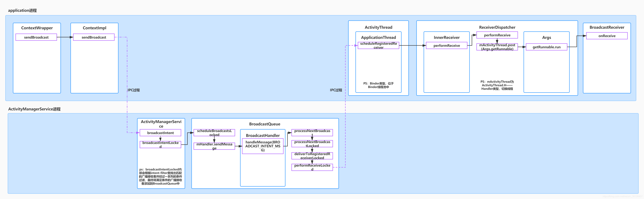The width and height of the screenshot is (644, 199).
Task: Click the application进程 label
Action: pyautogui.click(x=22, y=10)
